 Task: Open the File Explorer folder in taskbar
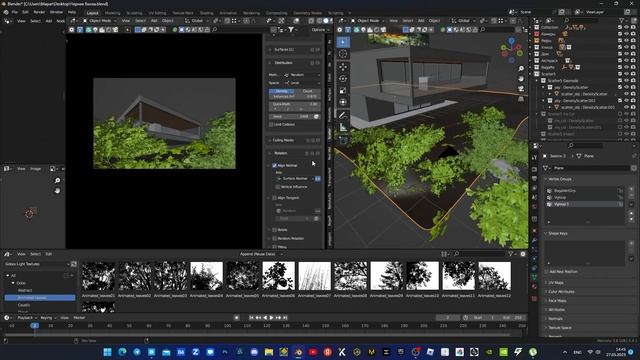269,352
